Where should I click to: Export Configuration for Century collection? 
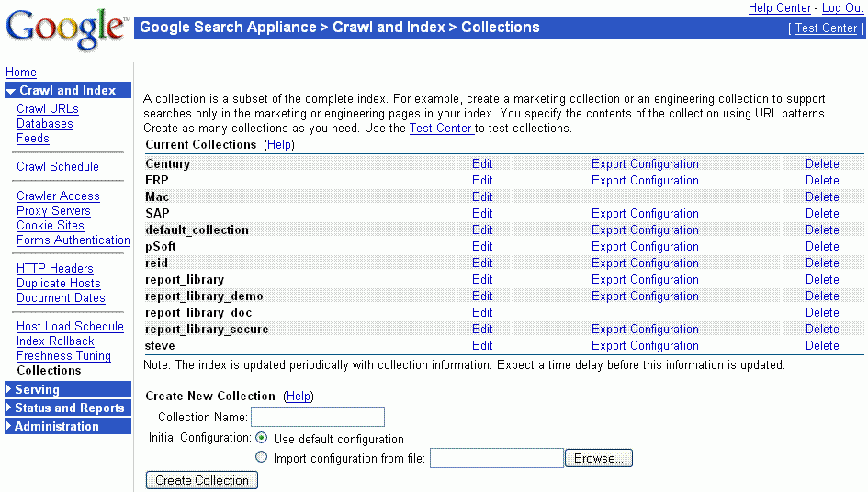coord(645,163)
